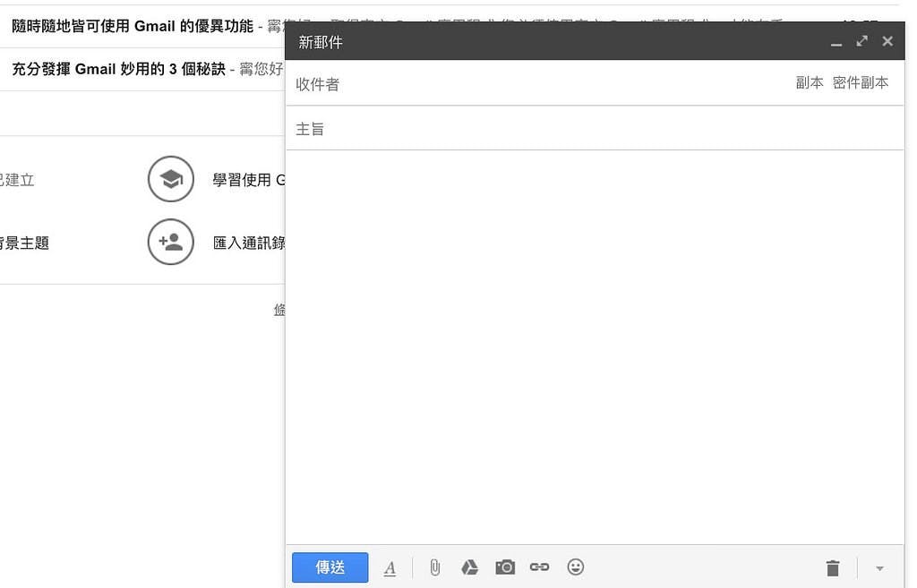Open 學習使用 Gmail link
Image resolution: width=917 pixels, height=588 pixels.
click(x=249, y=179)
